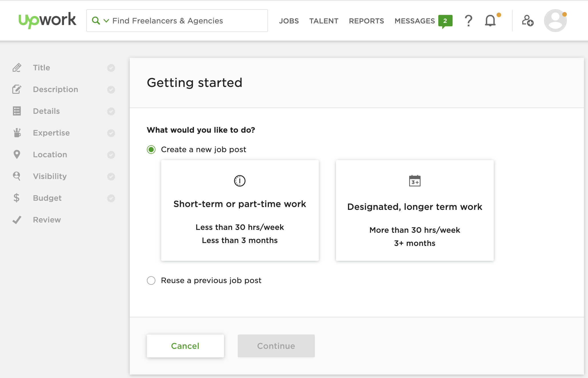Image resolution: width=588 pixels, height=378 pixels.
Task: Click the Title pencil icon in sidebar
Action: (17, 68)
